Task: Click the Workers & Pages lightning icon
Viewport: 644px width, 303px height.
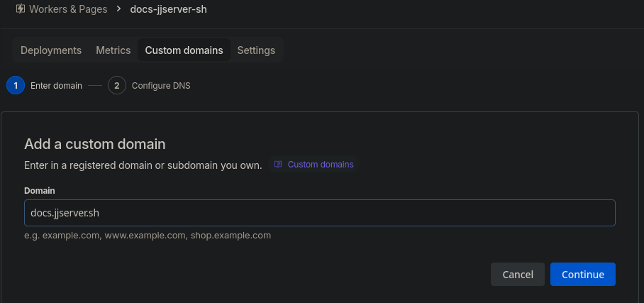Action: (x=20, y=9)
